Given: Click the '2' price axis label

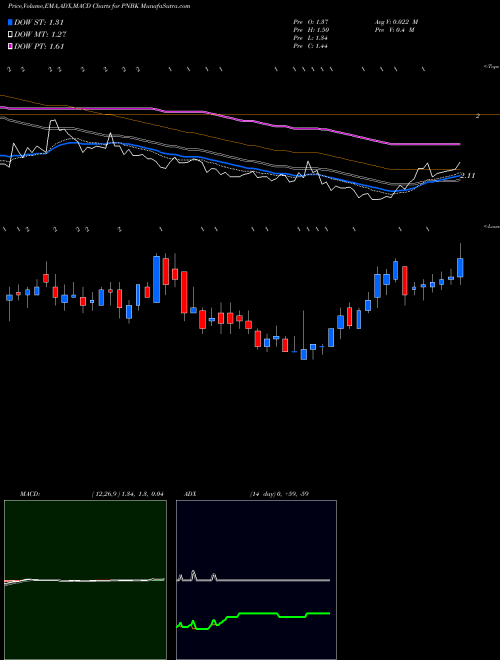Looking at the screenshot, I should pos(478,116).
